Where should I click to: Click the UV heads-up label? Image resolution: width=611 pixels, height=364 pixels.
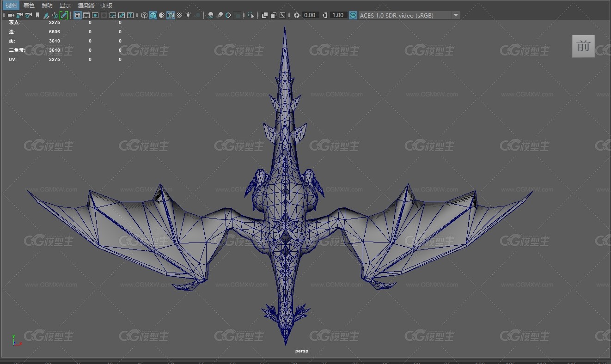click(12, 59)
